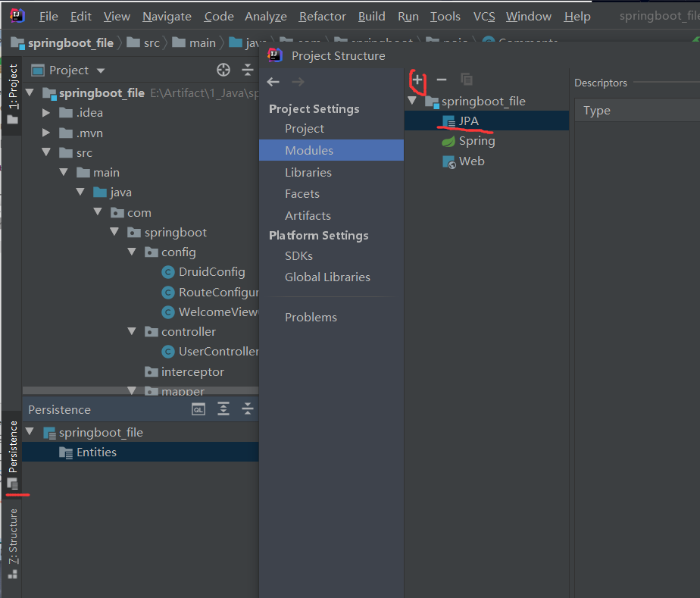Open the VCS menu
The image size is (700, 598).
[484, 17]
